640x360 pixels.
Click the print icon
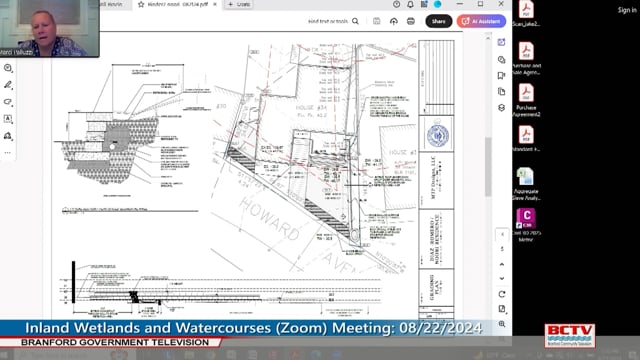[411, 21]
